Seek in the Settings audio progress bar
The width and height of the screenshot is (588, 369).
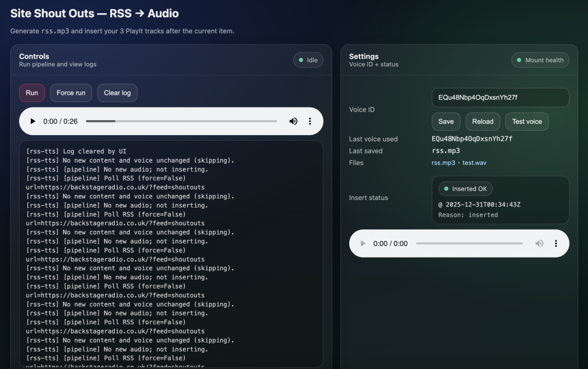click(x=469, y=244)
